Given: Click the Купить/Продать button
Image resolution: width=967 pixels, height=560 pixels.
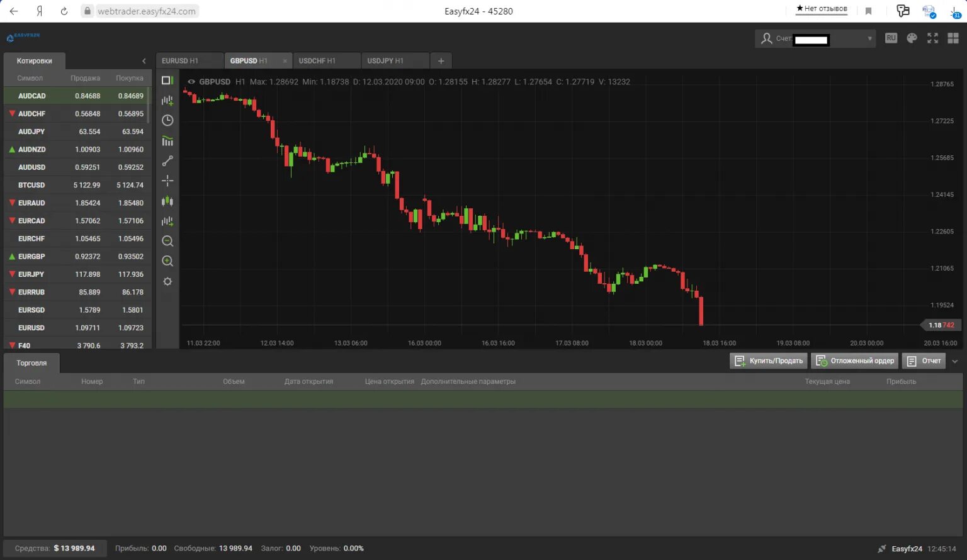Looking at the screenshot, I should point(768,361).
